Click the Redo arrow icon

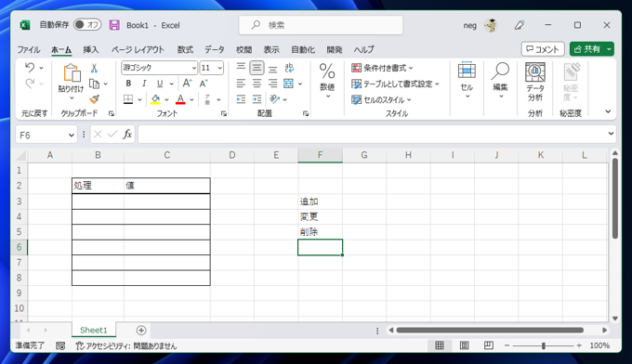coord(30,84)
